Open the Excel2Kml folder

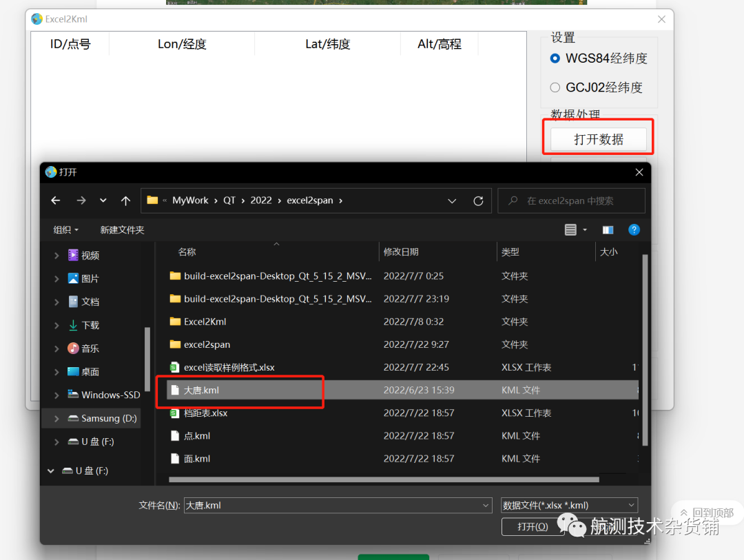[205, 321]
